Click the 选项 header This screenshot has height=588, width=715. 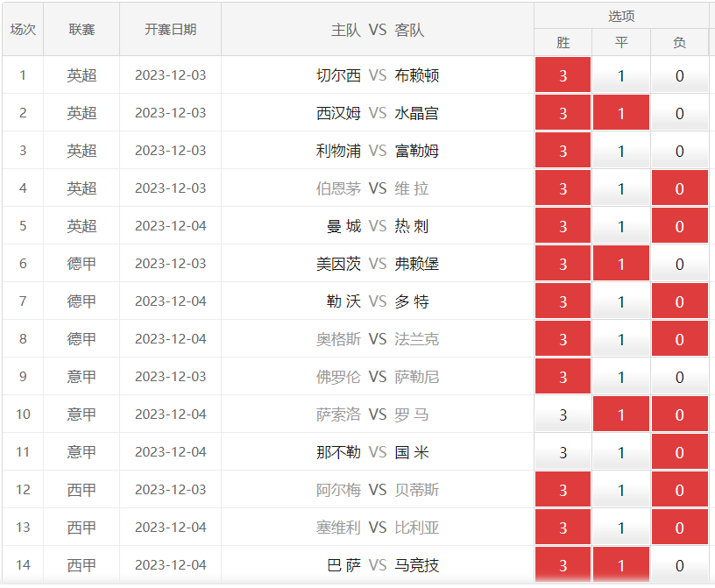click(621, 17)
